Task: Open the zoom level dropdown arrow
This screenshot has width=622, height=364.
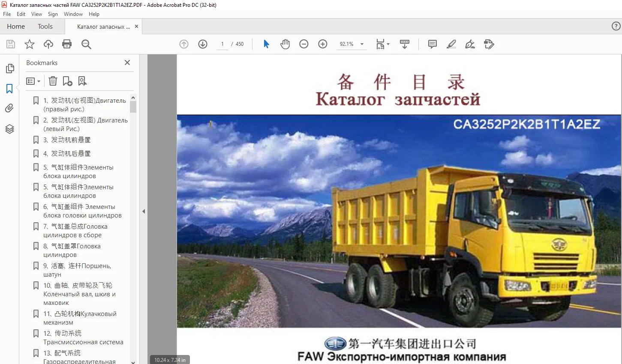Action: (362, 44)
